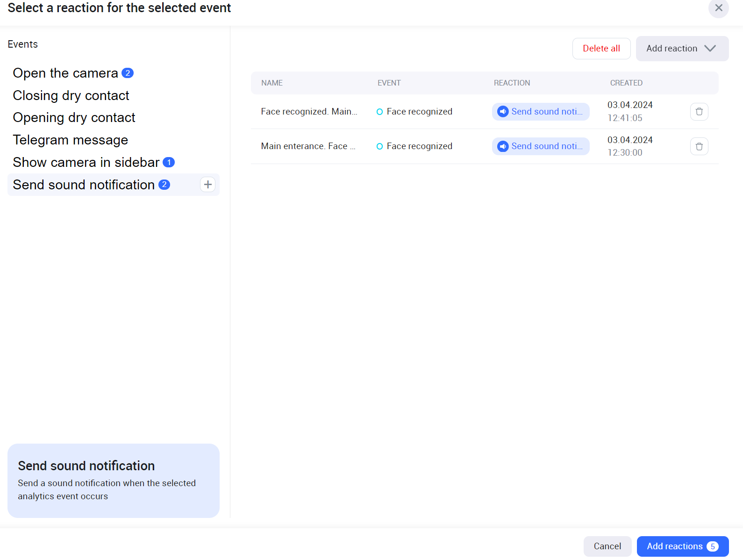Click Face recognized circle icon in second row
Screen dimensions: 743x560
pos(379,146)
